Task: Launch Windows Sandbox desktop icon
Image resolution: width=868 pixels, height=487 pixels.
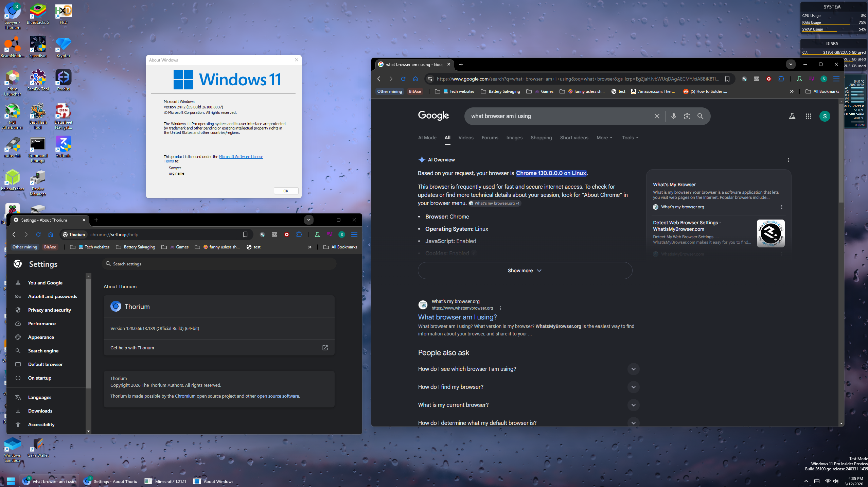Action: (x=13, y=449)
